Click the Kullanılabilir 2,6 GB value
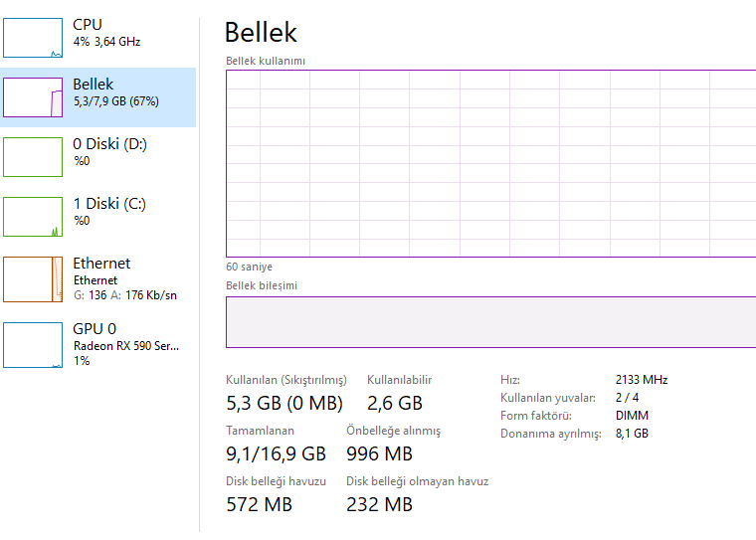The image size is (756, 540). click(x=395, y=403)
